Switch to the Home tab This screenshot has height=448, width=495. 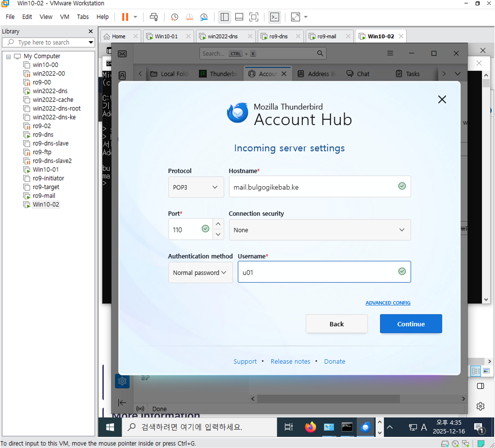[118, 37]
